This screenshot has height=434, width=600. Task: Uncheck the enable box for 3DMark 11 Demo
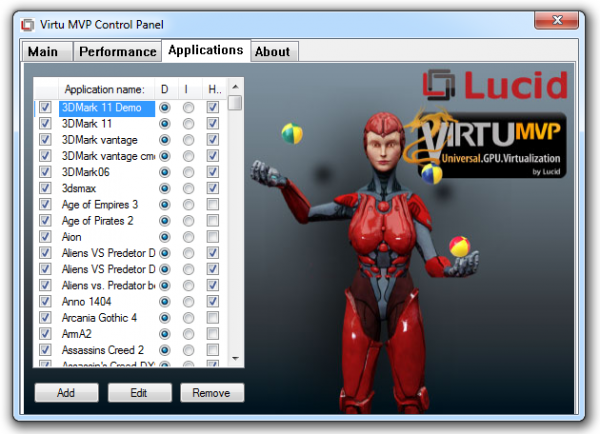46,107
